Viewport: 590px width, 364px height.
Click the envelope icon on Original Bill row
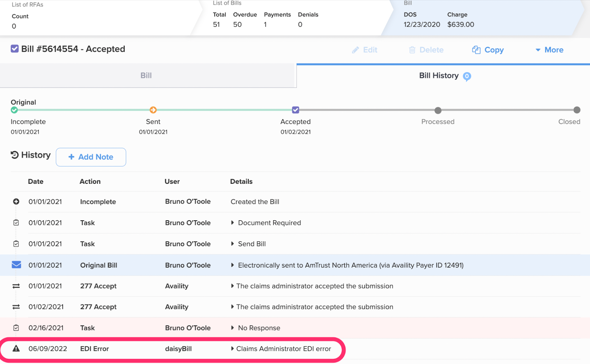click(16, 265)
